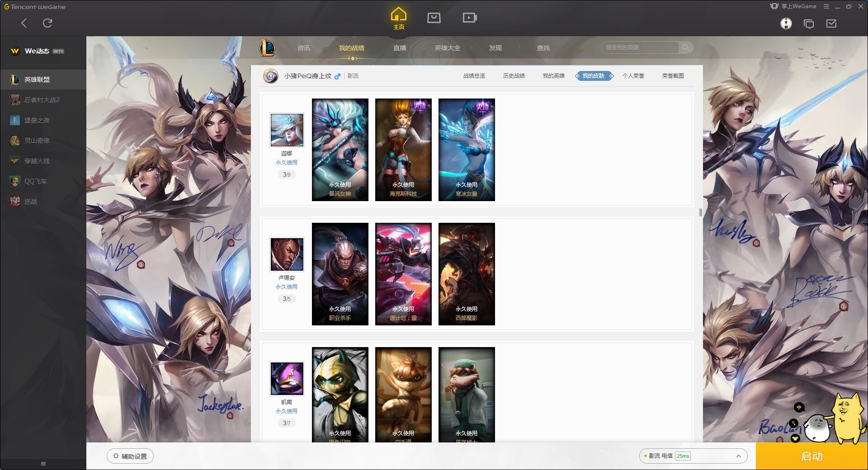Open 辅助设置 settings button
Viewport: 868px width, 470px height.
(130, 456)
